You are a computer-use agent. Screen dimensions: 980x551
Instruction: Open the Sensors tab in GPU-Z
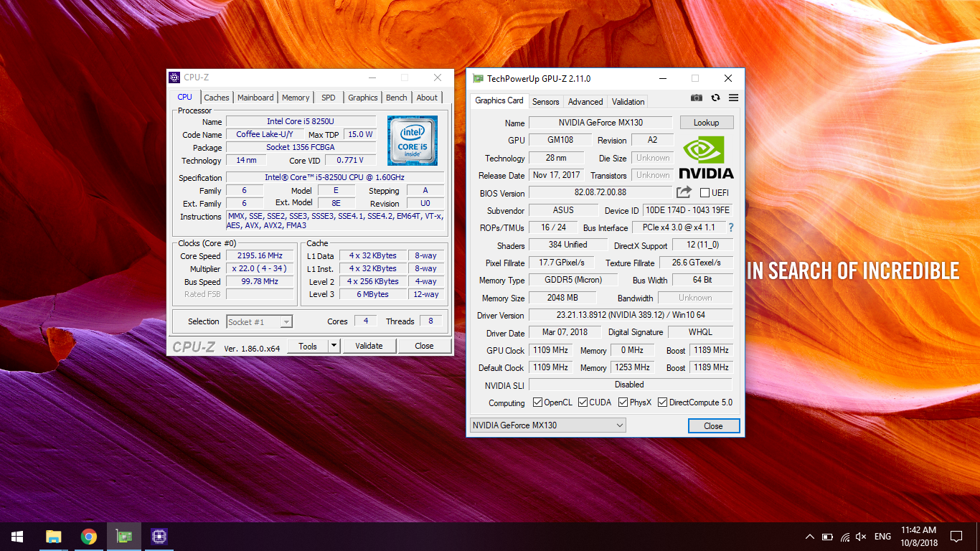point(545,102)
